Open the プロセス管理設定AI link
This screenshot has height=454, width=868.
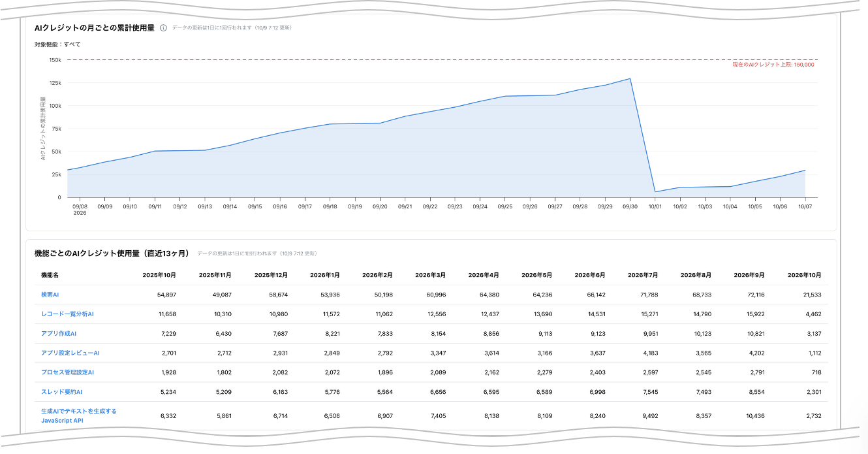coord(68,372)
